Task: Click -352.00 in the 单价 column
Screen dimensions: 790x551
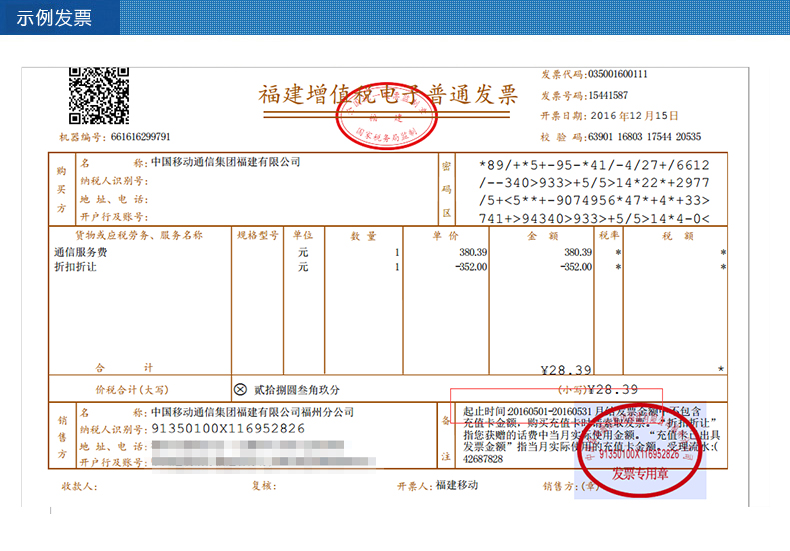Action: (471, 267)
